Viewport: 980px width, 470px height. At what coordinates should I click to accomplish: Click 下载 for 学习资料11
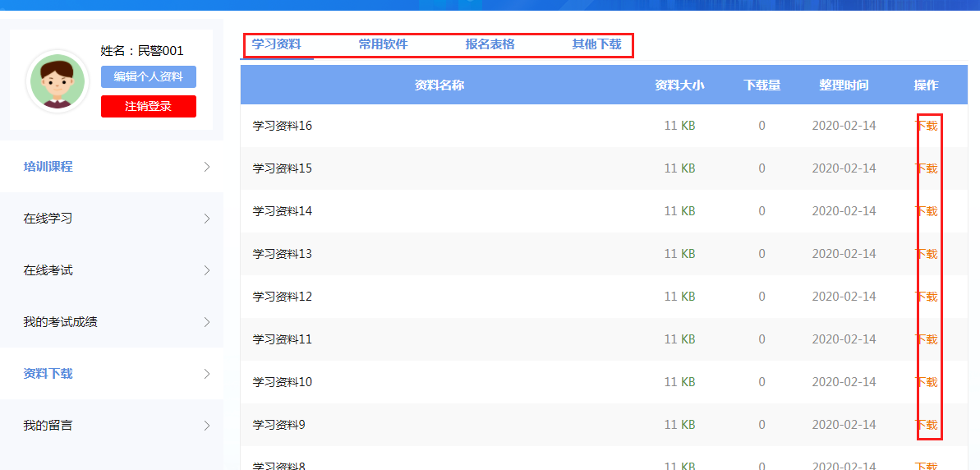[926, 339]
